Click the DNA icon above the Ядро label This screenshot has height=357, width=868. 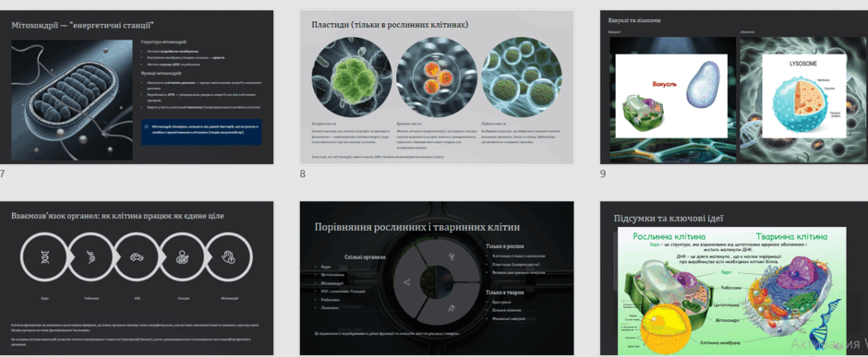(x=45, y=257)
